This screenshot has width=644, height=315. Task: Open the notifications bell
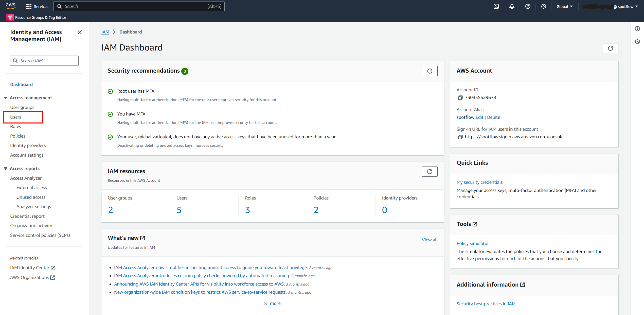pos(512,6)
